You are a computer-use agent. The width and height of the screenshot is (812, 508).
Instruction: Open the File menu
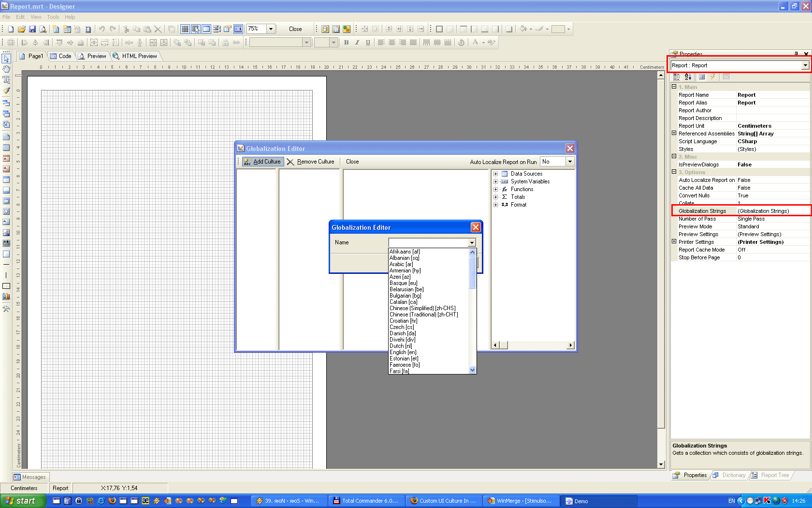tap(6, 17)
